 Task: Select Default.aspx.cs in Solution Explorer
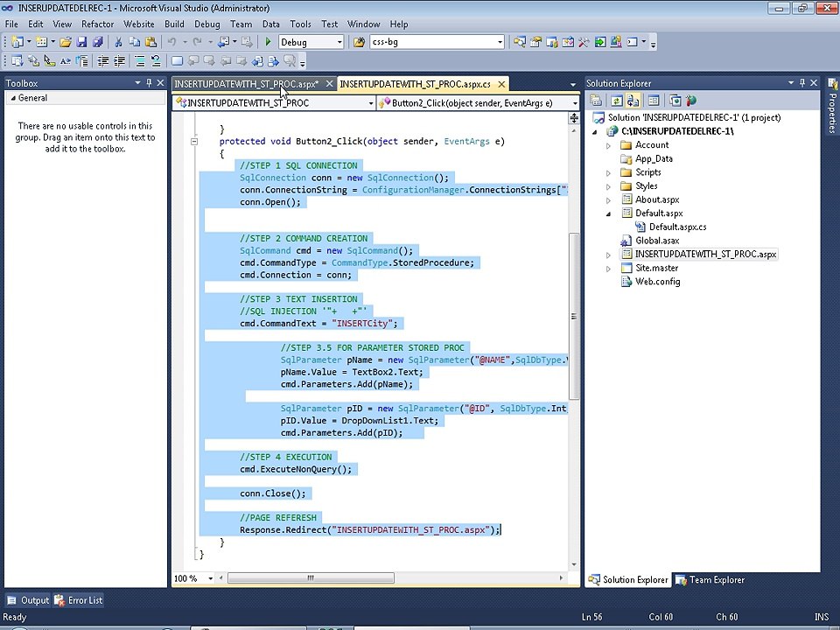pyautogui.click(x=677, y=227)
